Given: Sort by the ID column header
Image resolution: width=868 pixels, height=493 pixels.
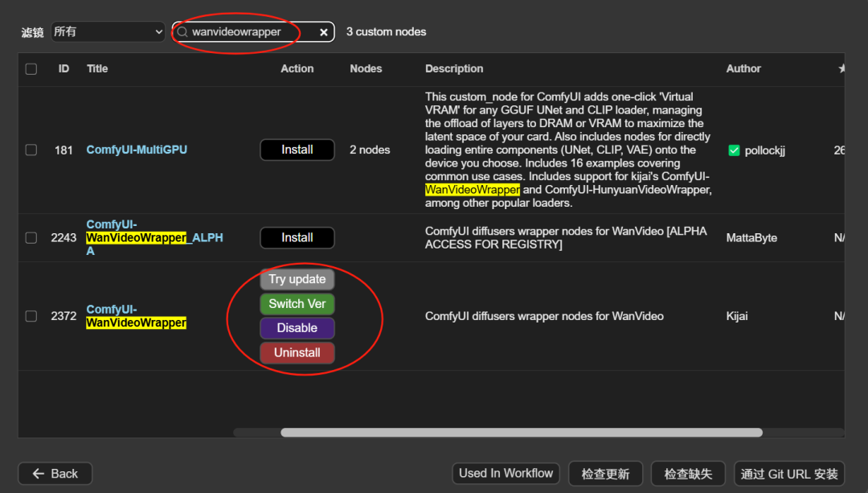Looking at the screenshot, I should pyautogui.click(x=63, y=69).
